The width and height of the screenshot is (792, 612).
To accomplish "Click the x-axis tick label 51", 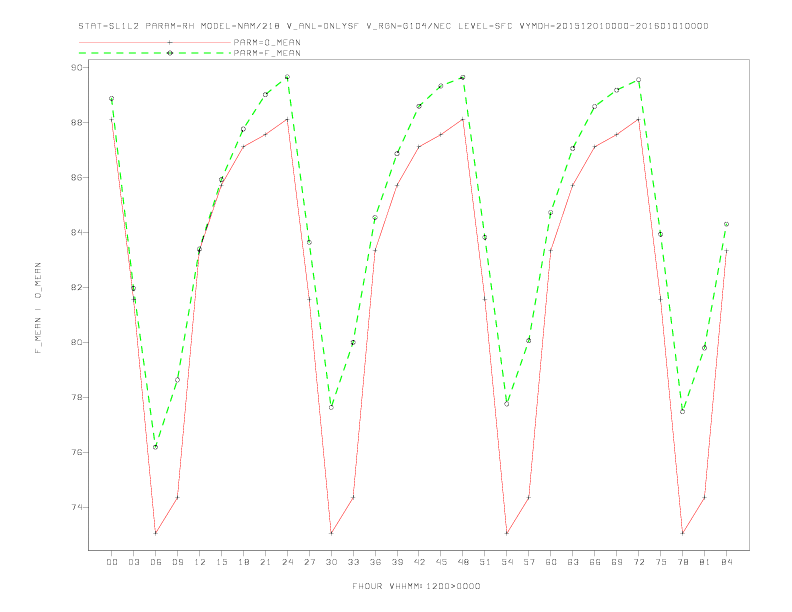I will click(x=485, y=562).
